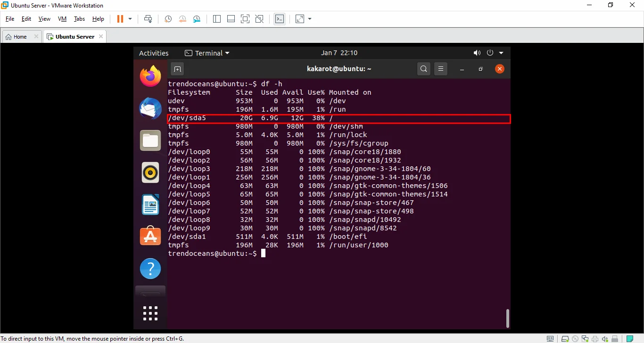Click the volume icon in GNOME top bar
This screenshot has height=343, width=644.
point(477,53)
